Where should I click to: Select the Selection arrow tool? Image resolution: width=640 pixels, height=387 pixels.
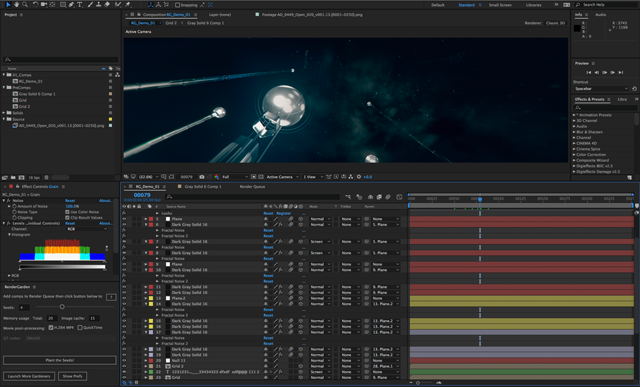click(8, 4)
